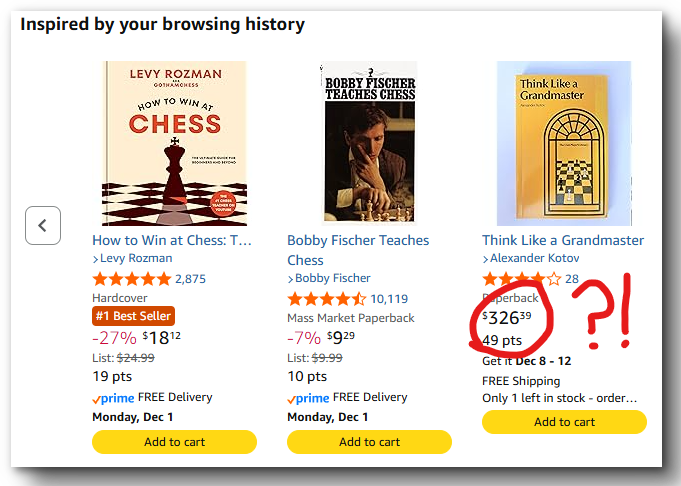The width and height of the screenshot is (681, 486).
Task: View 2,875 ratings for Rozman book
Action: coord(190,279)
